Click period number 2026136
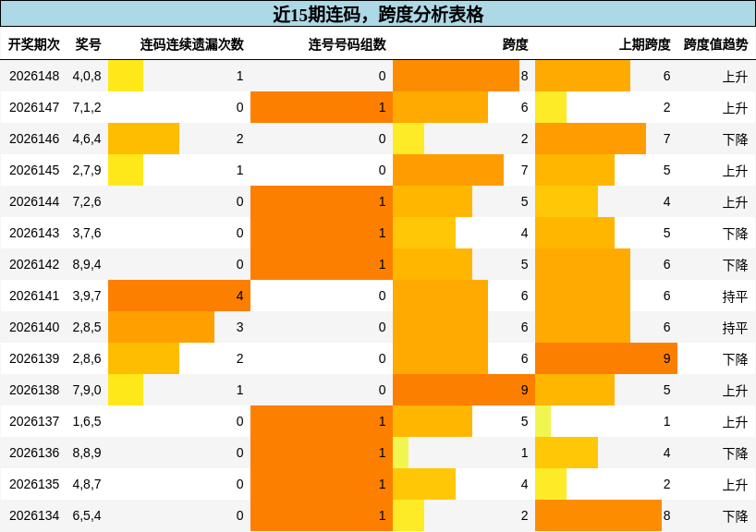 point(34,453)
